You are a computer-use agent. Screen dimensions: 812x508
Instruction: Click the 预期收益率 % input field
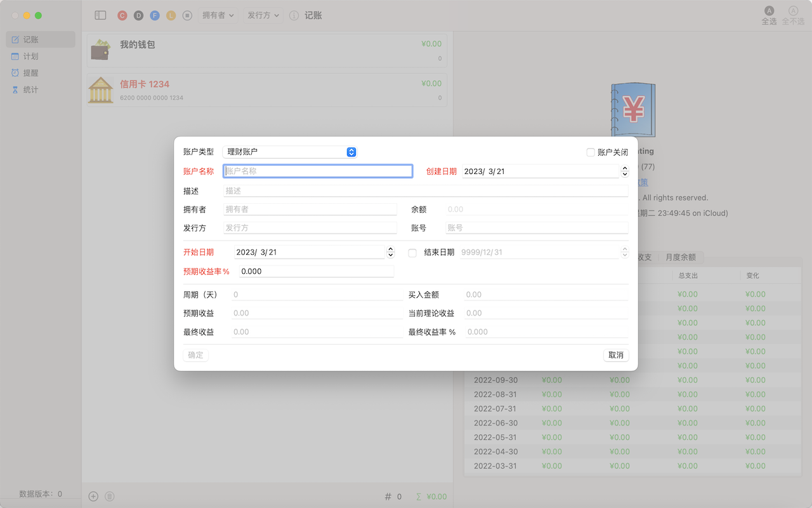tap(317, 271)
